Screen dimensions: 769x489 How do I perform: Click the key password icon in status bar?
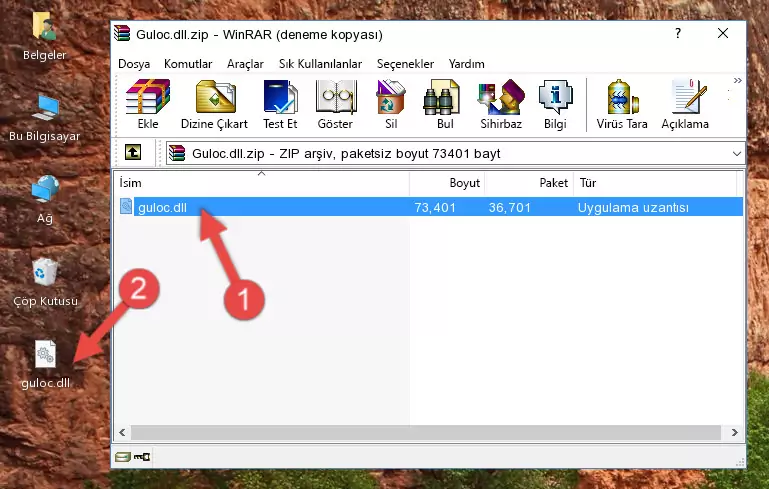click(x=142, y=457)
